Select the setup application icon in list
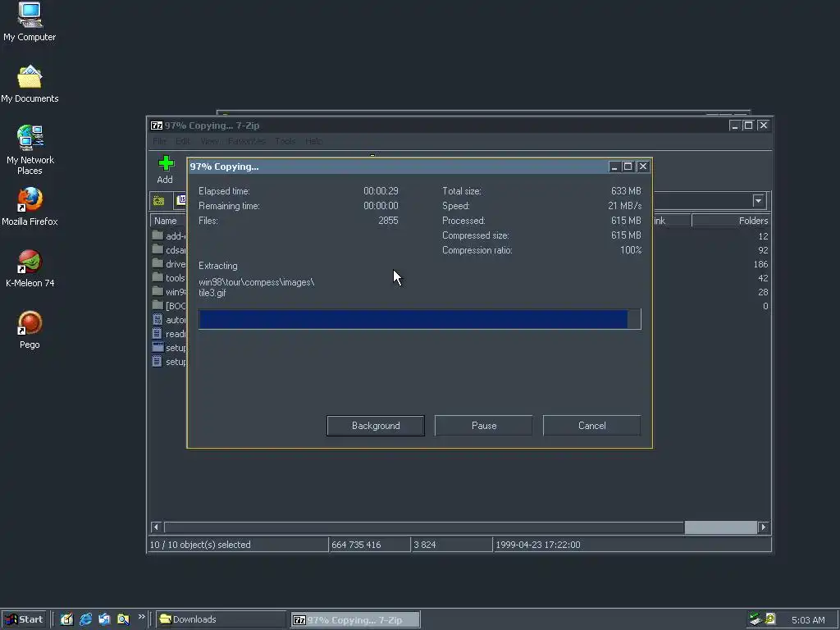Viewport: 840px width, 630px height. point(157,347)
